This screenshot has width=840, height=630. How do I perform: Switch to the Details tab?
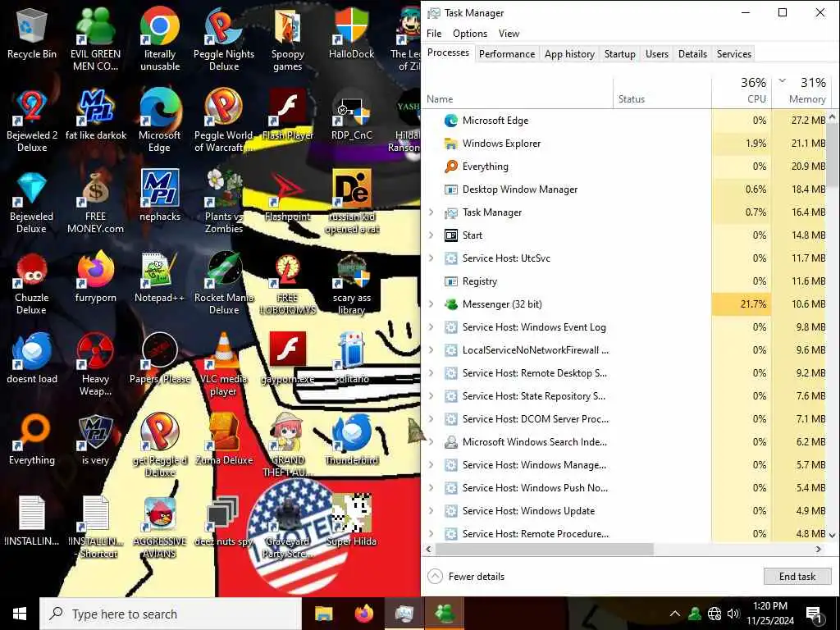tap(692, 53)
